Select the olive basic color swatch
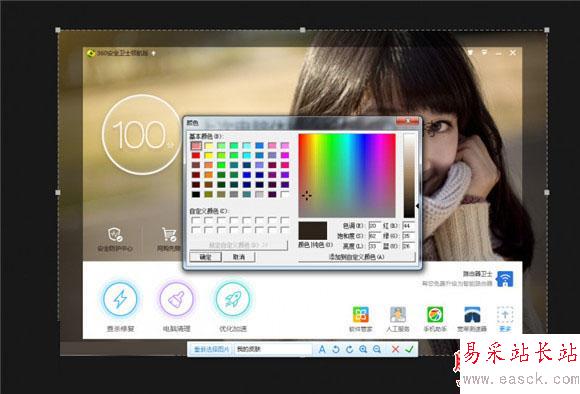This screenshot has height=394, width=580. (209, 194)
